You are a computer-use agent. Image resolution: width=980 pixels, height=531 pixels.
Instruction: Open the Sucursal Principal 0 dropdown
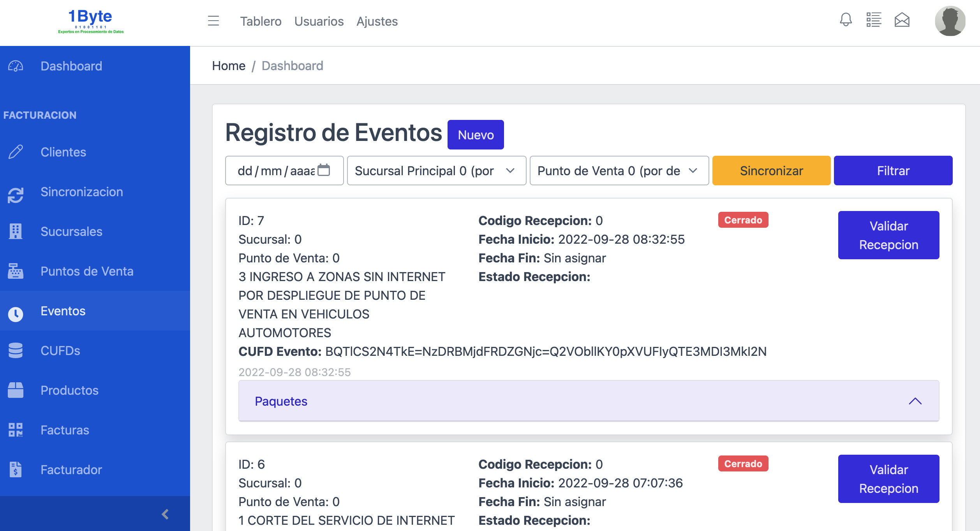pos(436,171)
